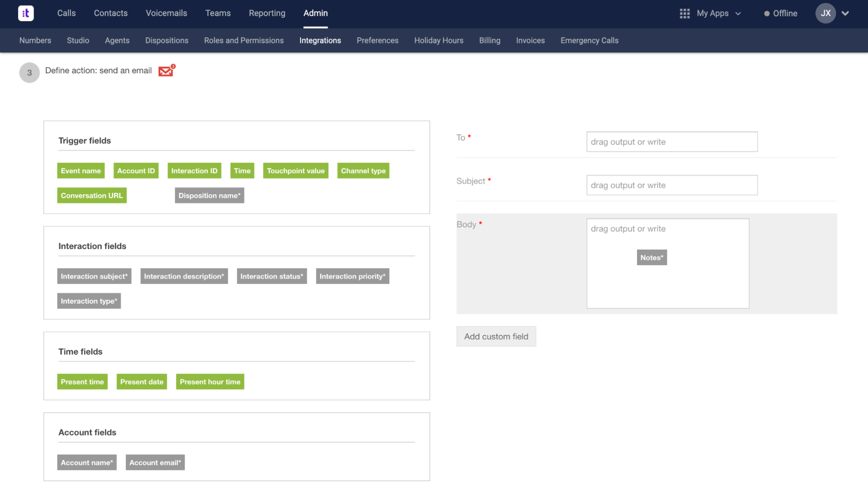Screen dimensions: 868x493
Task: Select the Interaction ID field tag
Action: click(194, 171)
